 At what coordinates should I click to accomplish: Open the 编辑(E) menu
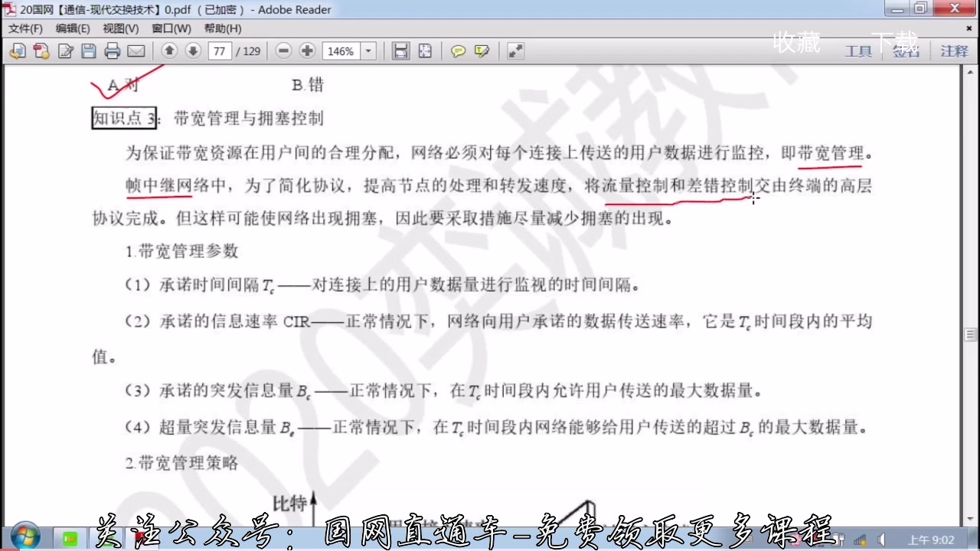(x=73, y=28)
